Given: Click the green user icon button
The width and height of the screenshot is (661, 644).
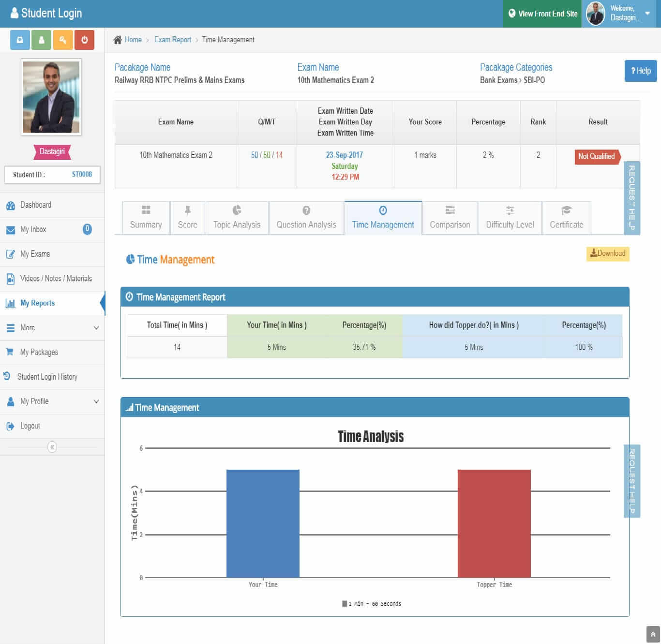Looking at the screenshot, I should (x=42, y=40).
